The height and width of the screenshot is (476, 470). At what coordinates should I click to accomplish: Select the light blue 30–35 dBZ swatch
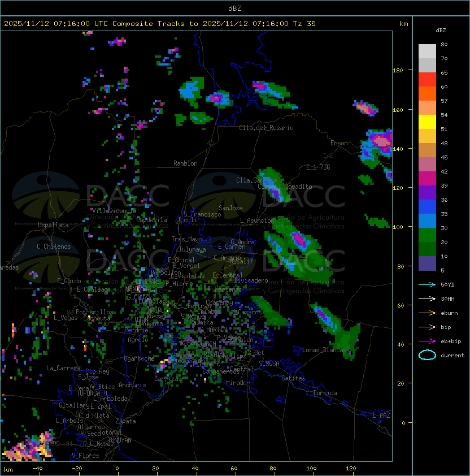pos(427,220)
